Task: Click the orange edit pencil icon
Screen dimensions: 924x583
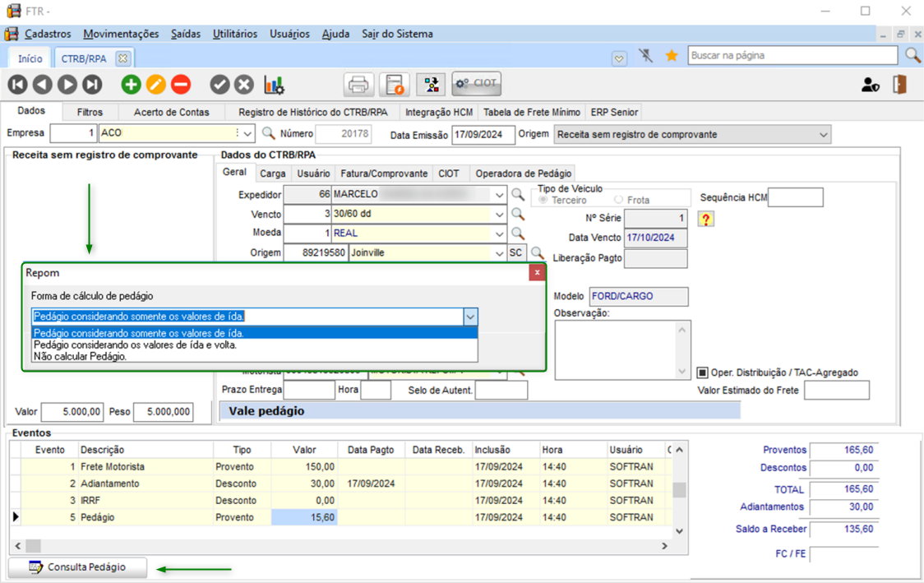Action: pos(156,84)
